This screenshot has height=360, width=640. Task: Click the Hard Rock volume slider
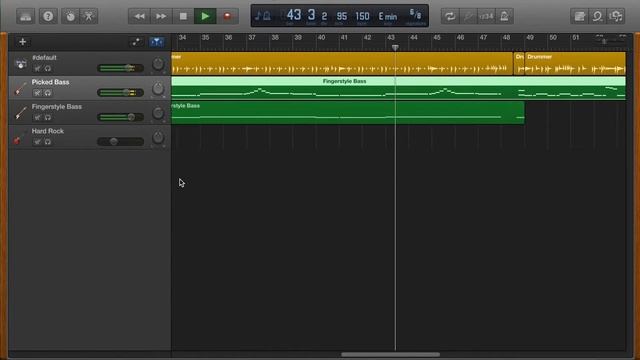[120, 142]
